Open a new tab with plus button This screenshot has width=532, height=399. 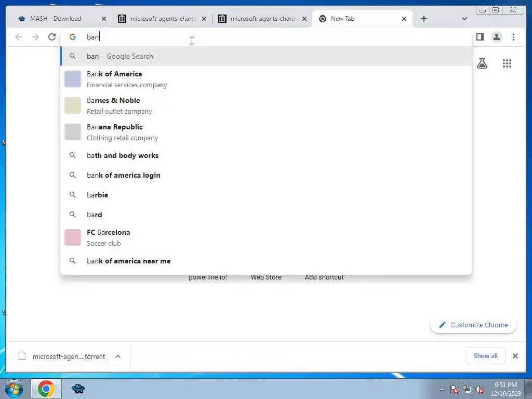point(424,19)
